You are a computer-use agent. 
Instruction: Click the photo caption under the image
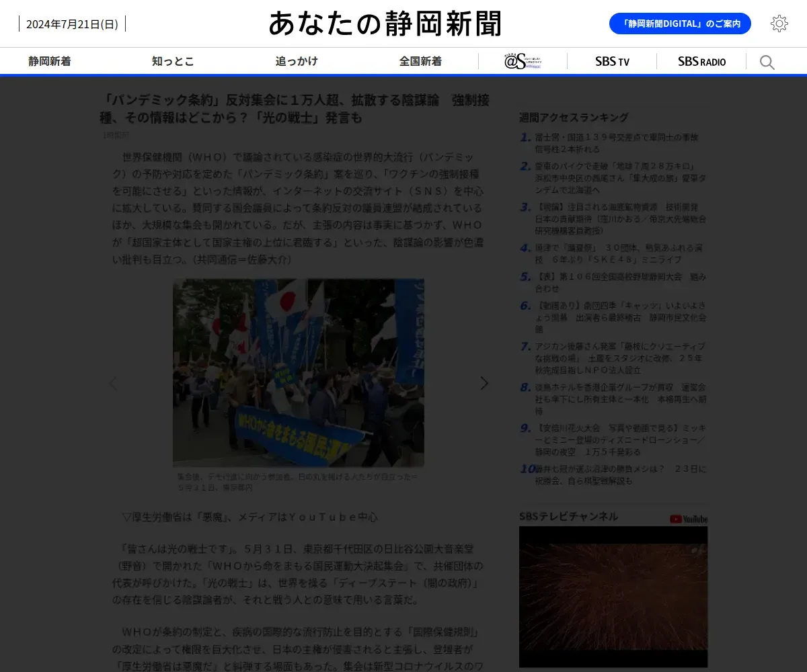pos(297,481)
